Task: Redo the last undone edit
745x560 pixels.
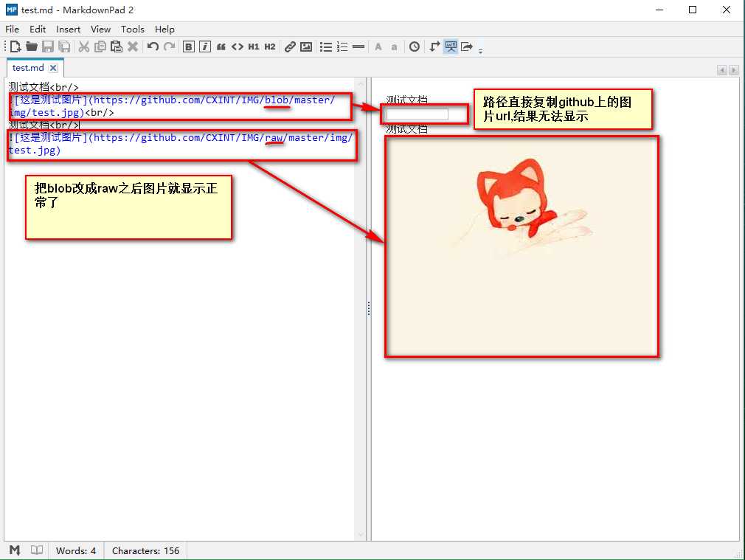Action: pos(169,46)
